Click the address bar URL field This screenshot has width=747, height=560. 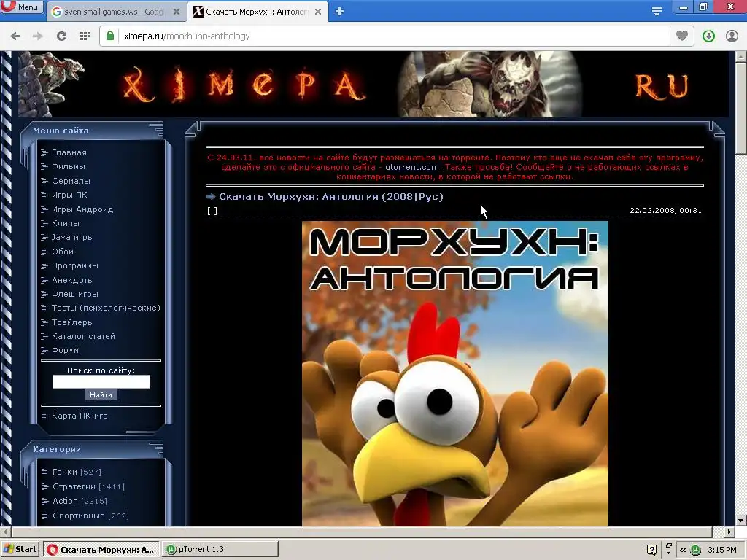point(384,36)
